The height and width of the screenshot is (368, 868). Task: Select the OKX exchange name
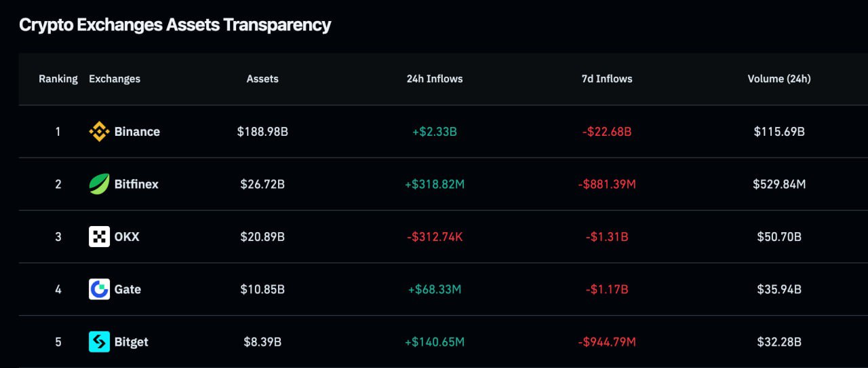(127, 236)
